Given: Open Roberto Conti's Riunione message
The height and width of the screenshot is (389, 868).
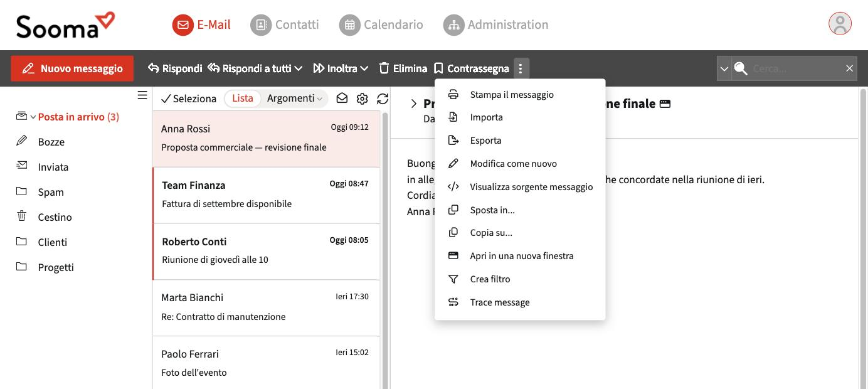Looking at the screenshot, I should tap(266, 252).
